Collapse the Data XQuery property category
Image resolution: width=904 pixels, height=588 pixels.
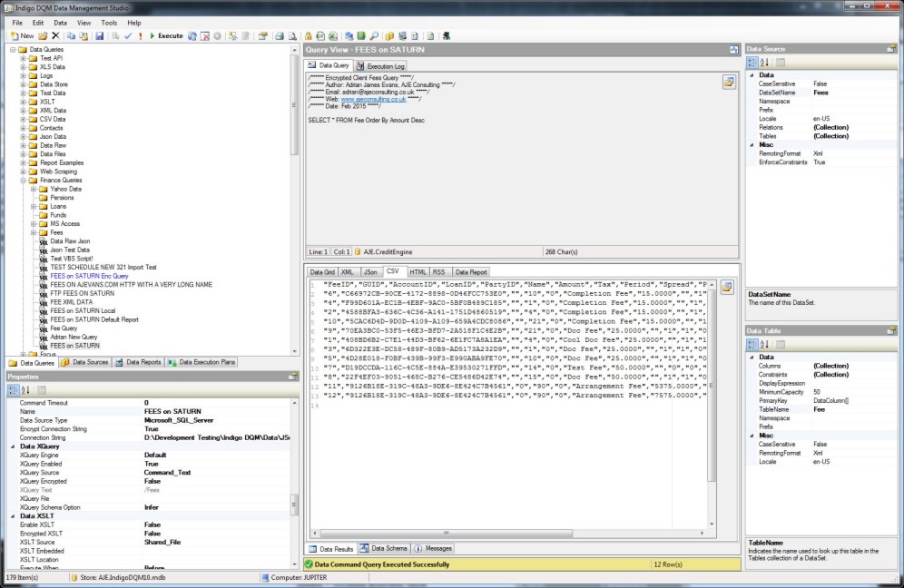pos(12,446)
